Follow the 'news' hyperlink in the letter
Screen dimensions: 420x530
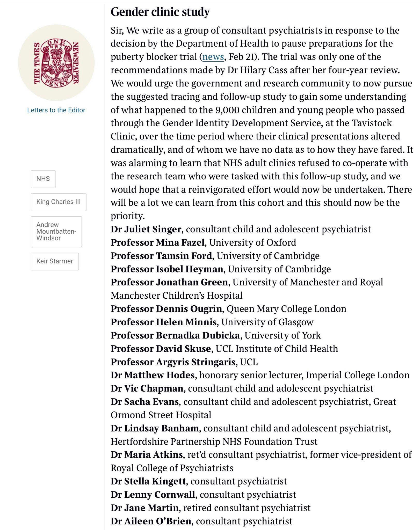(x=213, y=57)
